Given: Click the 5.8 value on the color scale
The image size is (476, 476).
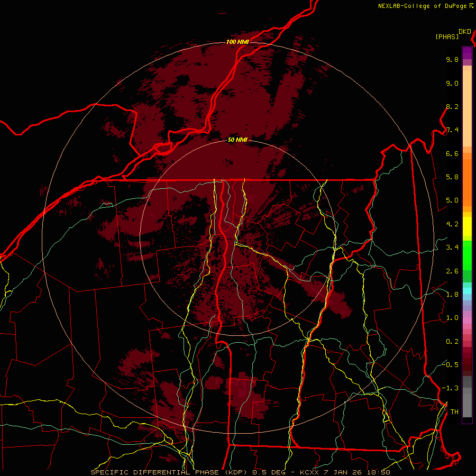Looking at the screenshot, I should click(452, 177).
